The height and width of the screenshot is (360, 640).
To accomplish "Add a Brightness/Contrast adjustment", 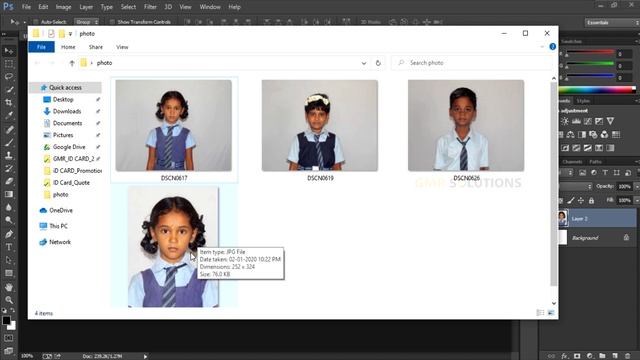I will tap(565, 121).
